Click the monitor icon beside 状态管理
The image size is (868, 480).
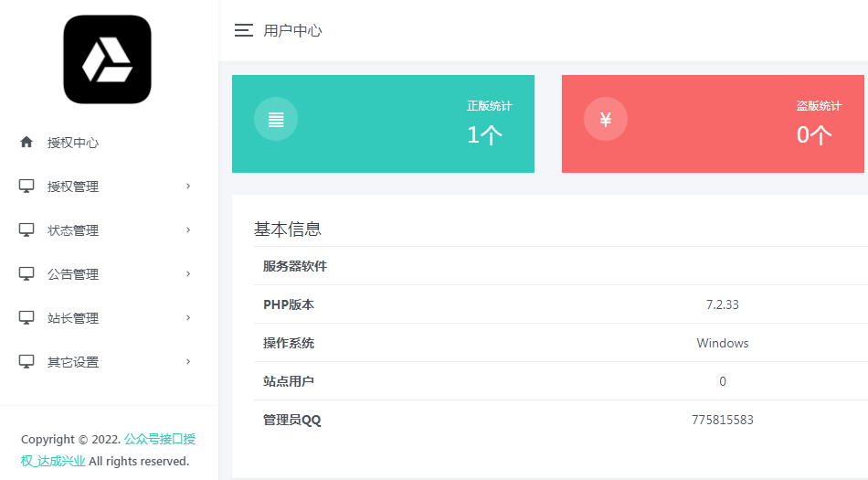(26, 230)
